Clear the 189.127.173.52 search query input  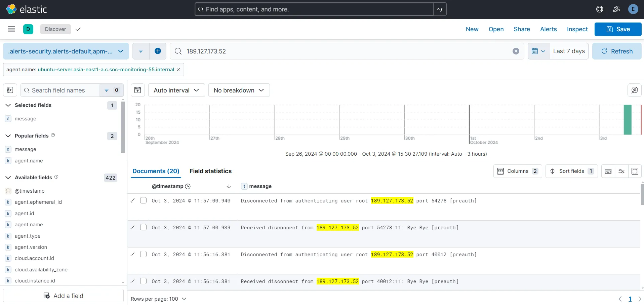click(x=515, y=51)
